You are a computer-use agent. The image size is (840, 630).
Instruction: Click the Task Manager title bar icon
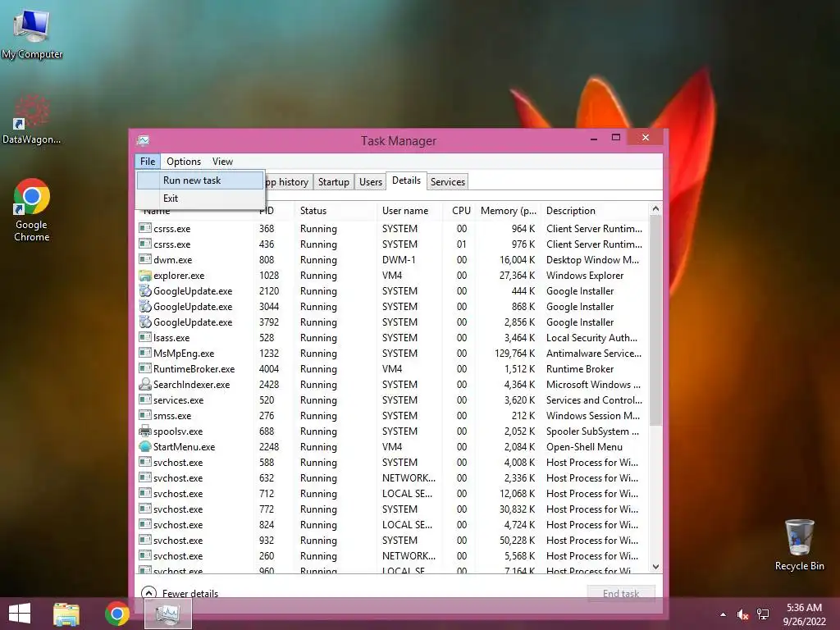[143, 140]
